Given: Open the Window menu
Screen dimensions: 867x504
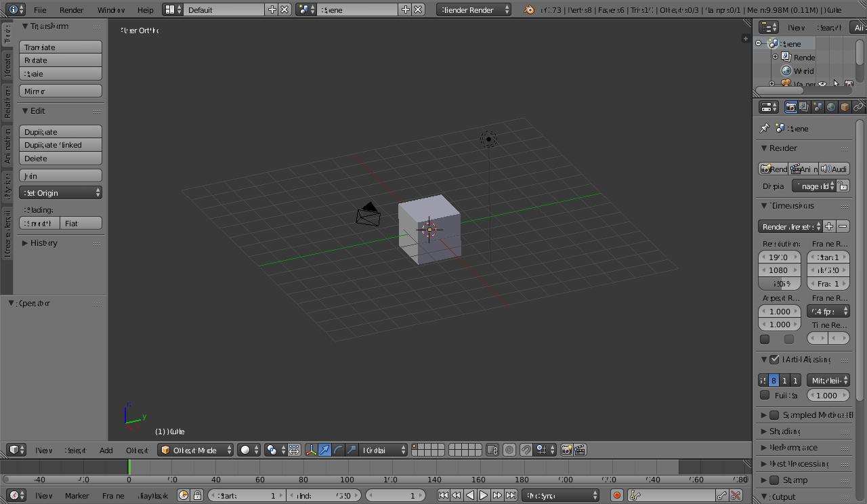Looking at the screenshot, I should click(111, 10).
